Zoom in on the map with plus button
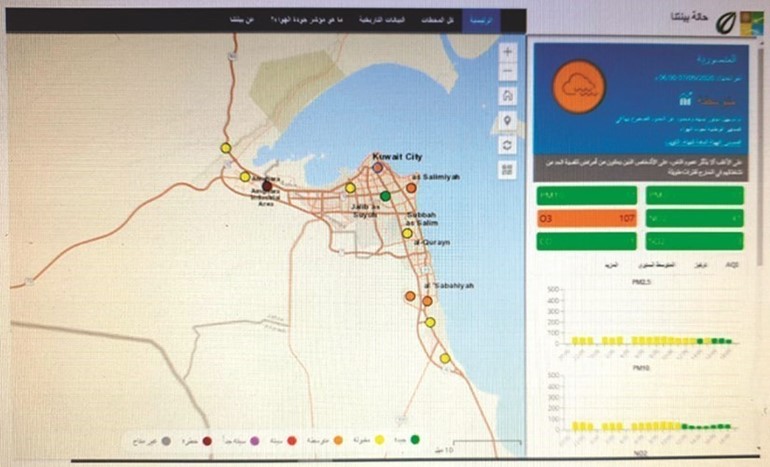The image size is (770, 467). [x=508, y=52]
